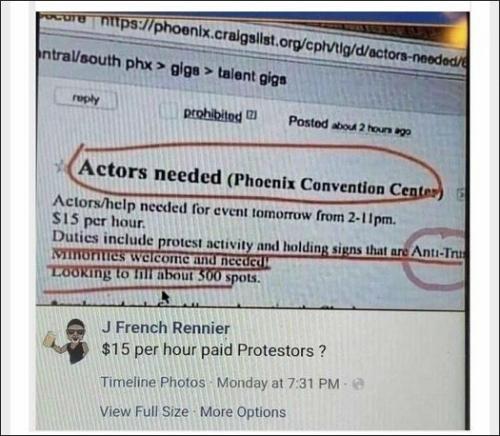Image resolution: width=500 pixels, height=436 pixels.
Task: Open the gigs breadcrumb category
Action: (x=186, y=70)
